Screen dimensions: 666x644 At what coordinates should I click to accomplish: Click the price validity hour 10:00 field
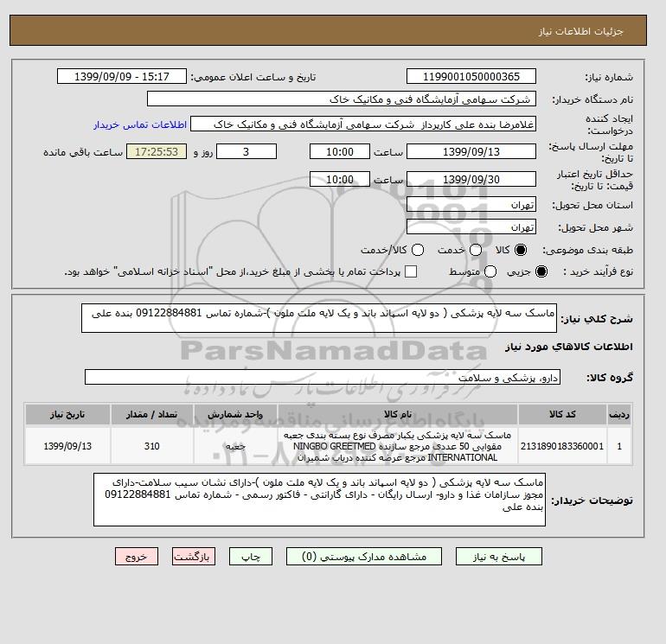click(339, 179)
